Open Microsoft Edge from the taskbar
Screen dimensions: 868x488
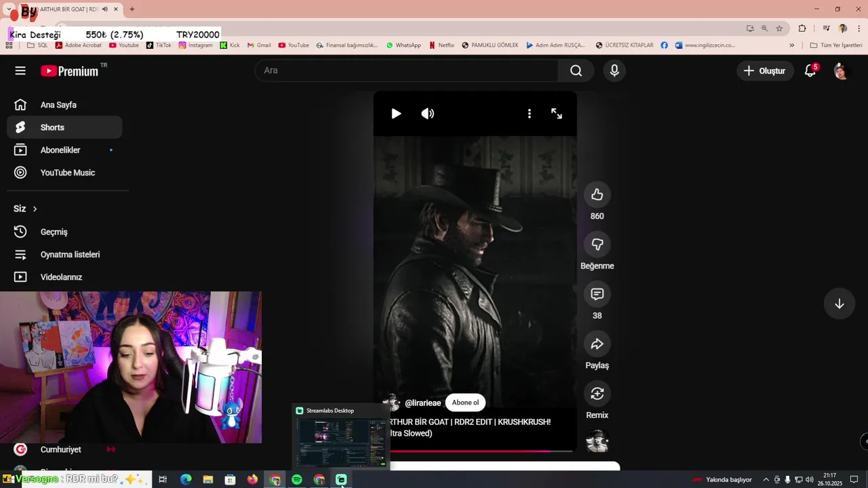pos(185,480)
